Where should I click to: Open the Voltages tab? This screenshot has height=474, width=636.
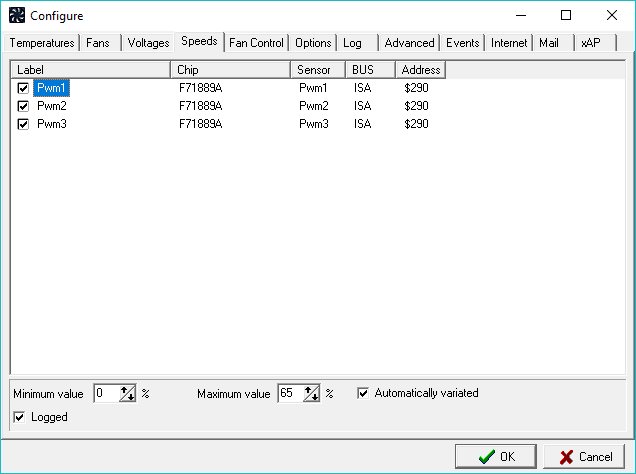(x=148, y=43)
